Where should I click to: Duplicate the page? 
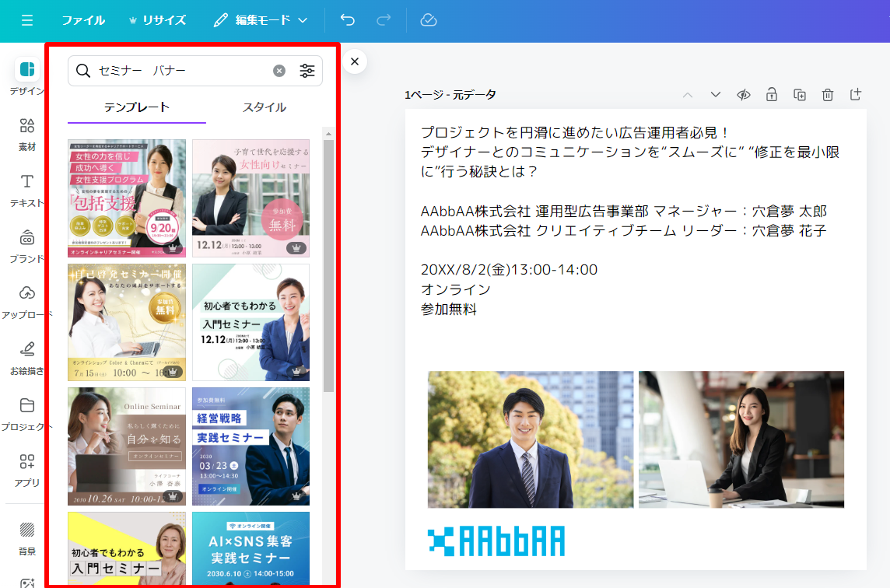[x=799, y=95]
